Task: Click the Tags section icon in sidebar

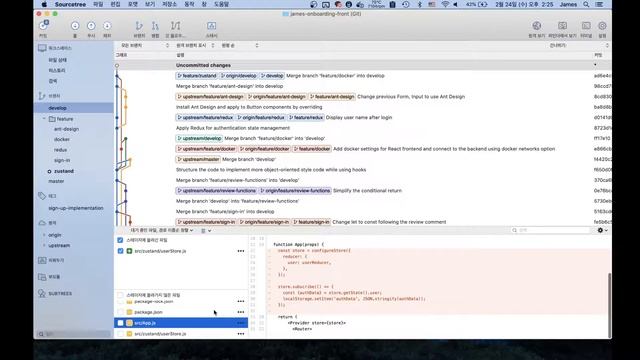Action: pyautogui.click(x=42, y=196)
